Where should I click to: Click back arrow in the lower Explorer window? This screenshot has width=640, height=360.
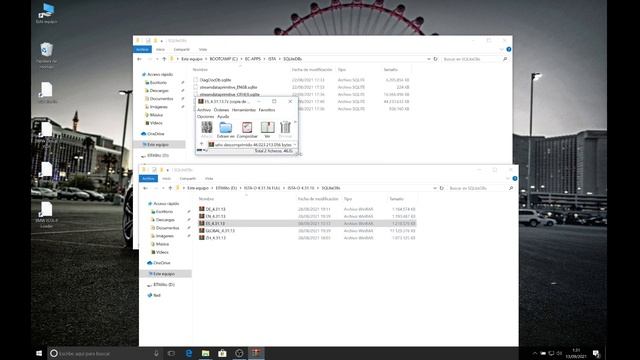click(145, 188)
